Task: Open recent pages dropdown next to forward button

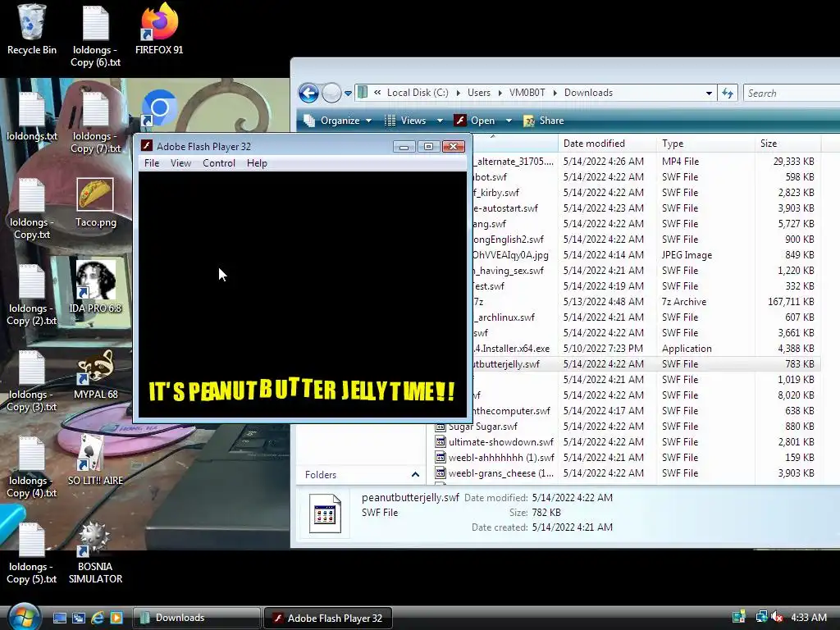Action: (x=348, y=94)
